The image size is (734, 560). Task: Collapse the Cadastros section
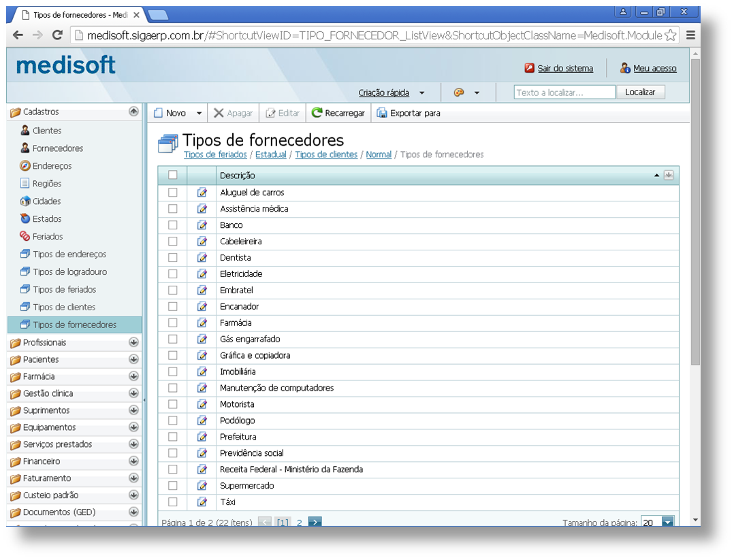tap(133, 112)
